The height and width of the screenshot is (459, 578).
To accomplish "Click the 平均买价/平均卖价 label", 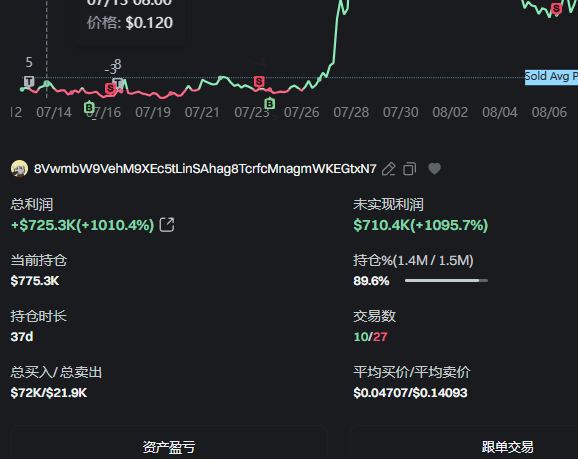I will tap(412, 372).
